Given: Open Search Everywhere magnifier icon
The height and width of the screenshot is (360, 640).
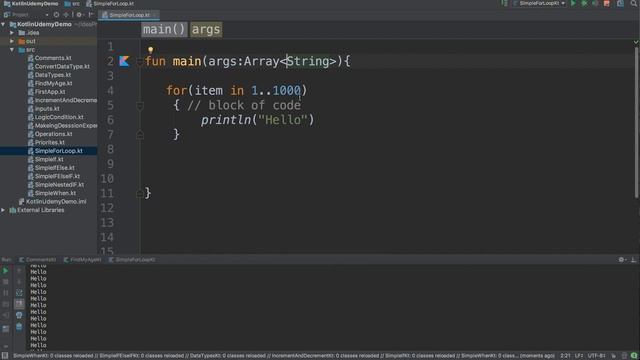Looking at the screenshot, I should click(634, 3).
